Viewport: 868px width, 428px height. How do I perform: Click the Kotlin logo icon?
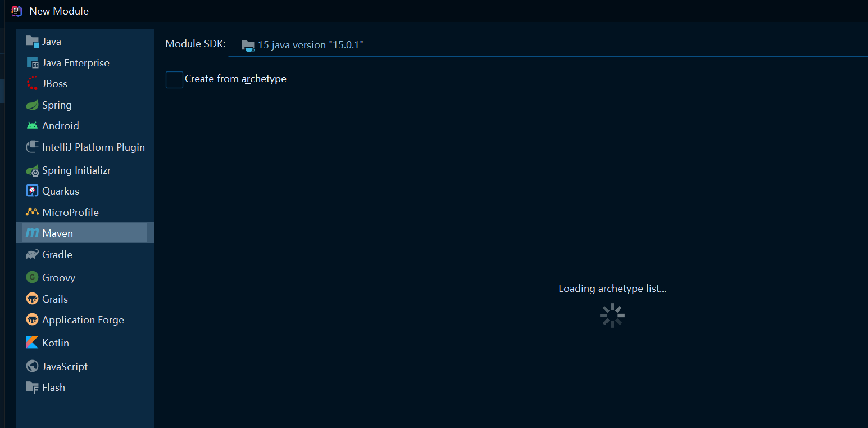[33, 343]
